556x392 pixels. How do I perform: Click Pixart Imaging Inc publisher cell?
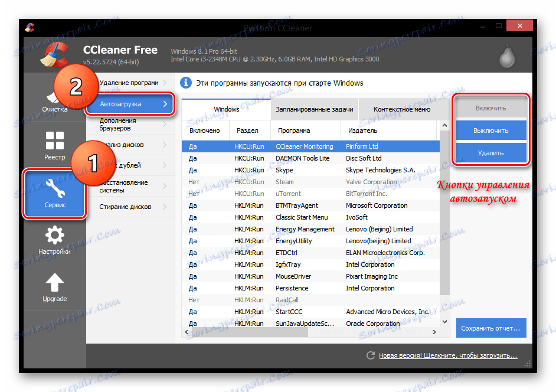[372, 276]
